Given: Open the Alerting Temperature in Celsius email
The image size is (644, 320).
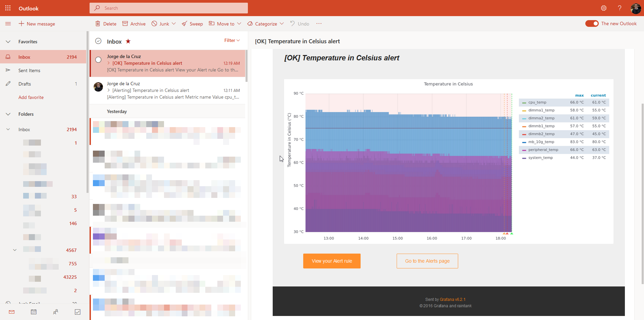Looking at the screenshot, I should tap(168, 90).
